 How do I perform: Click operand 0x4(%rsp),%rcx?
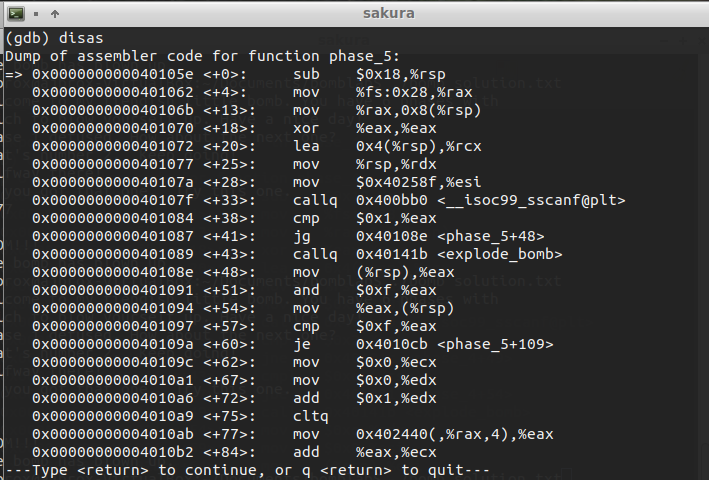point(418,146)
